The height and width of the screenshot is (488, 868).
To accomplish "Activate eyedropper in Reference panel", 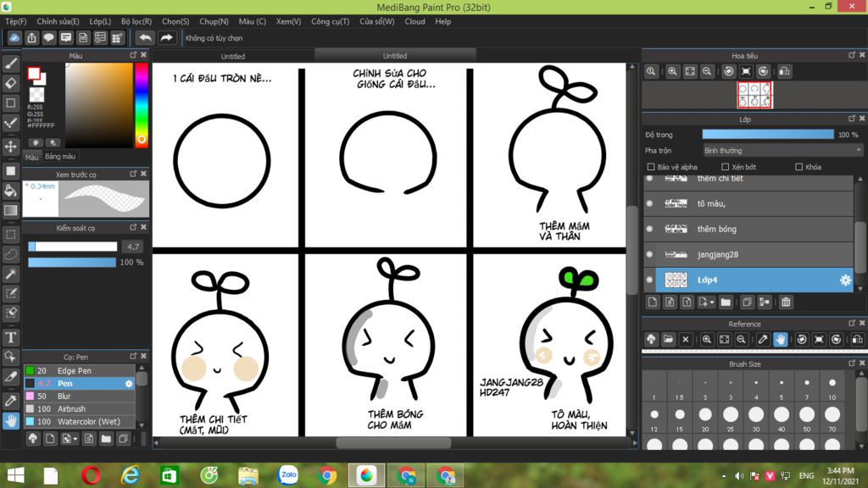I will pyautogui.click(x=763, y=339).
